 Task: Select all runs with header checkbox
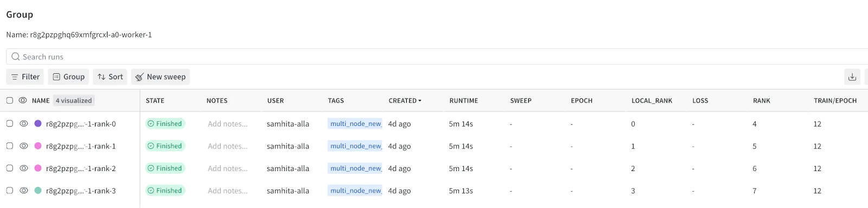(10, 100)
